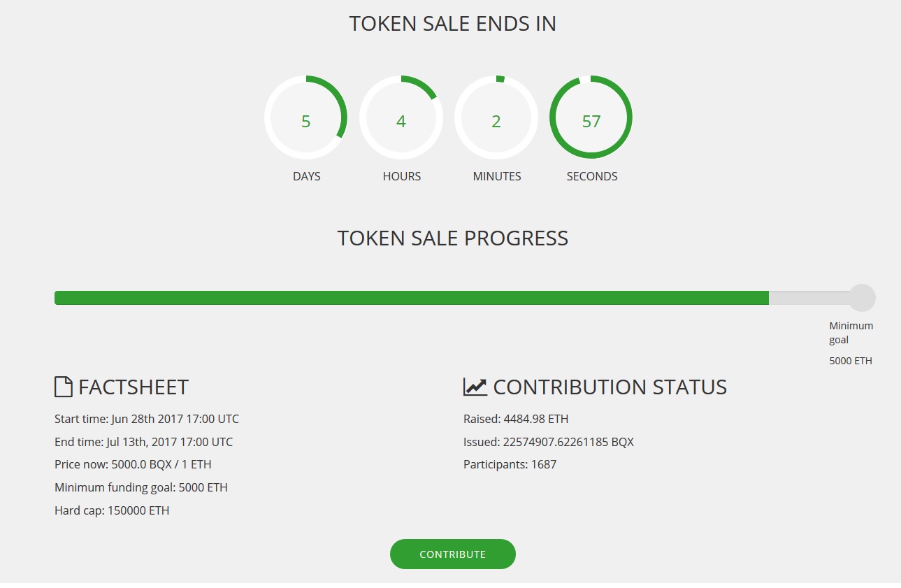The width and height of the screenshot is (901, 588).
Task: Click the Minimum funding goal line
Action: coord(141,487)
